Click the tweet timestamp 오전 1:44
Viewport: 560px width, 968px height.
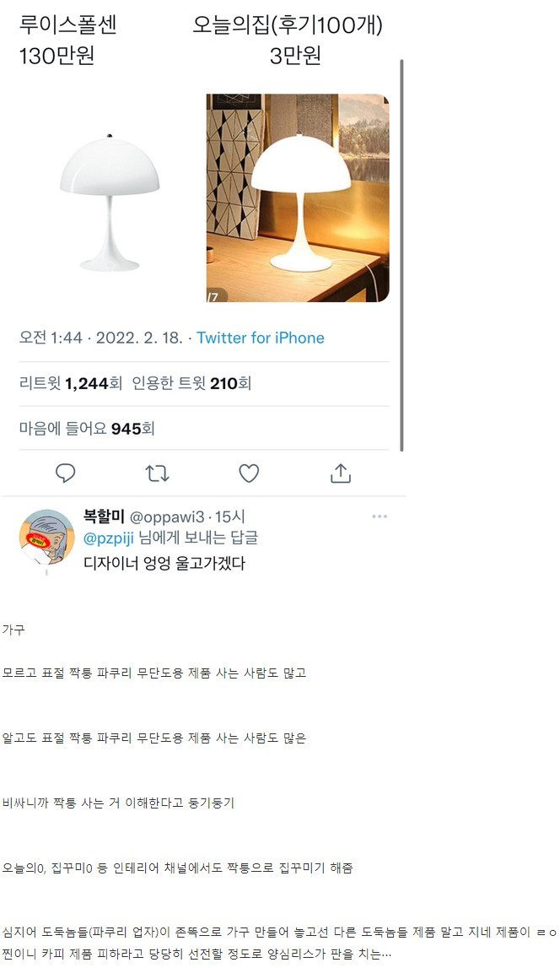[51, 338]
